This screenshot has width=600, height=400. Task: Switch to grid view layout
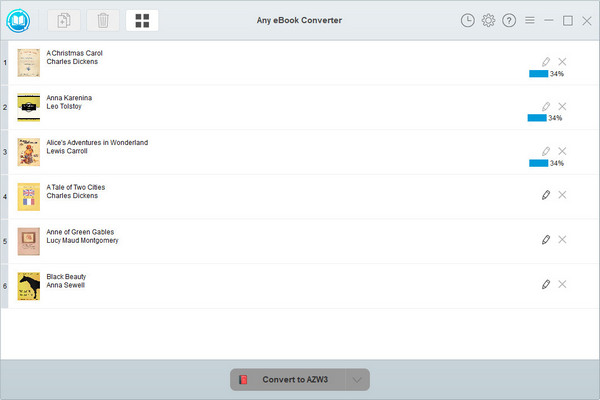tap(142, 20)
